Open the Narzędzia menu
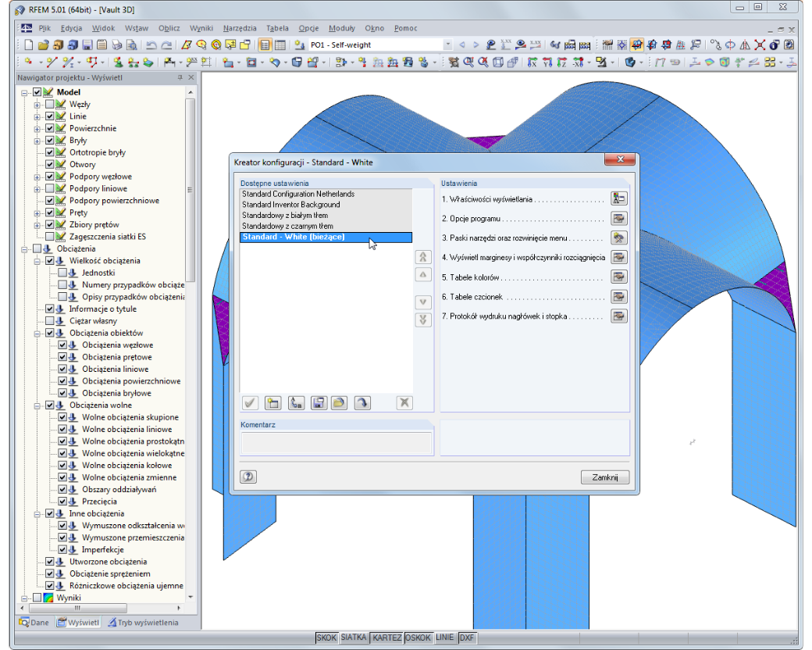The width and height of the screenshot is (812, 650). [240, 28]
